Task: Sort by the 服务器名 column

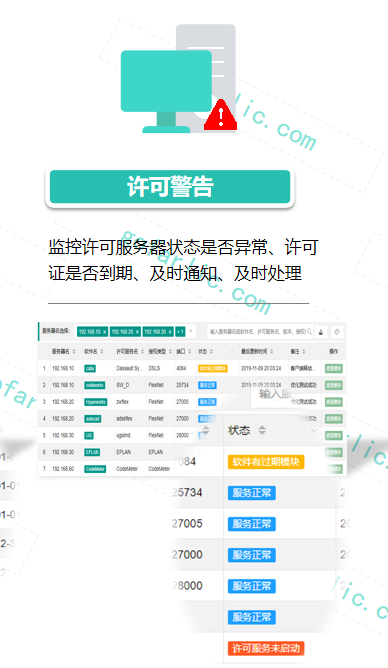Action: click(x=74, y=351)
